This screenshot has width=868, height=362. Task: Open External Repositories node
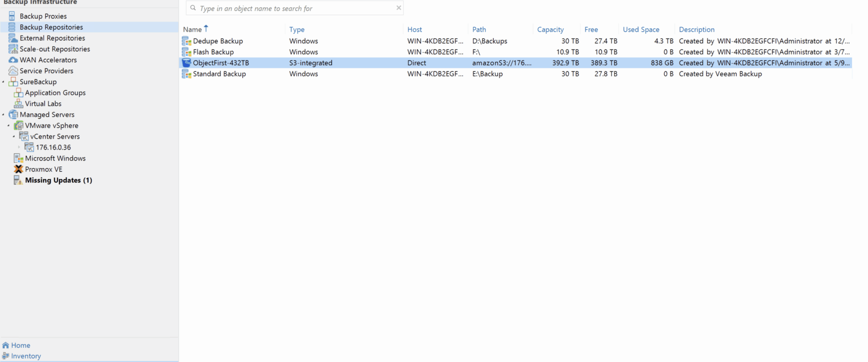52,38
